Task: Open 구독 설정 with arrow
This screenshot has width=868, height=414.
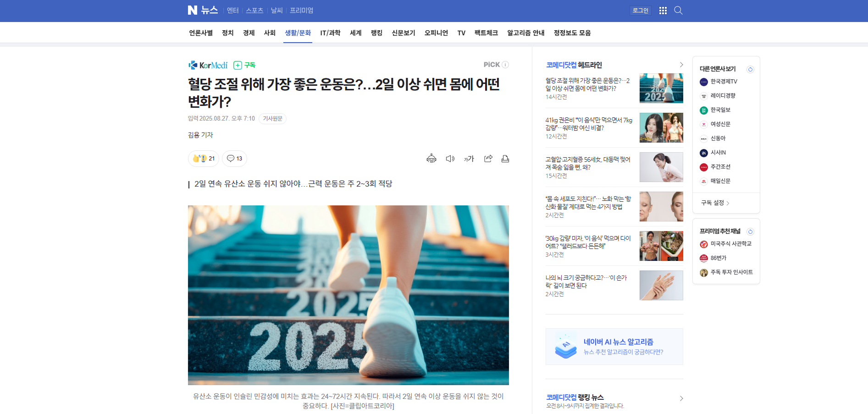Action: pos(715,203)
